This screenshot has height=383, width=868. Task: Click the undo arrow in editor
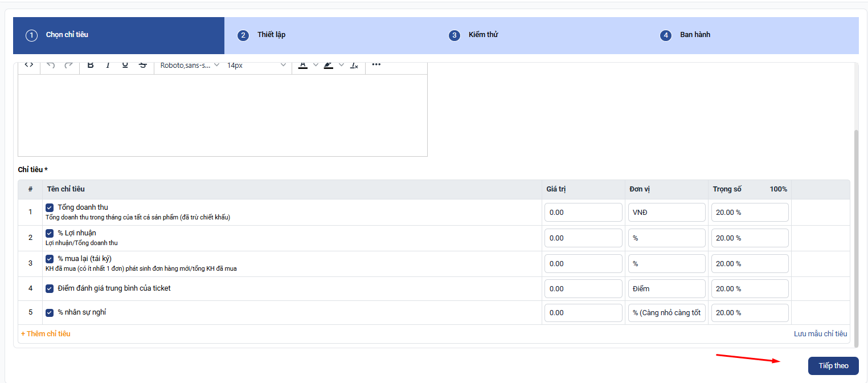(51, 65)
